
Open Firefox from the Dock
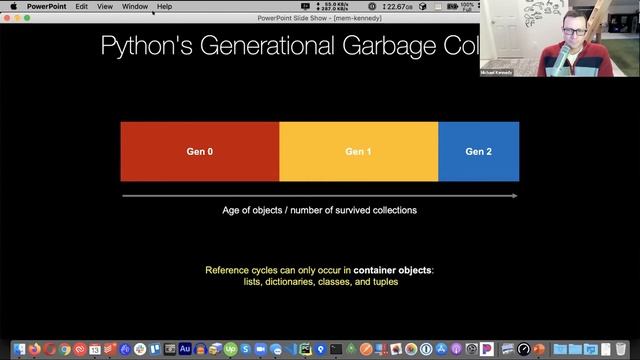point(35,349)
